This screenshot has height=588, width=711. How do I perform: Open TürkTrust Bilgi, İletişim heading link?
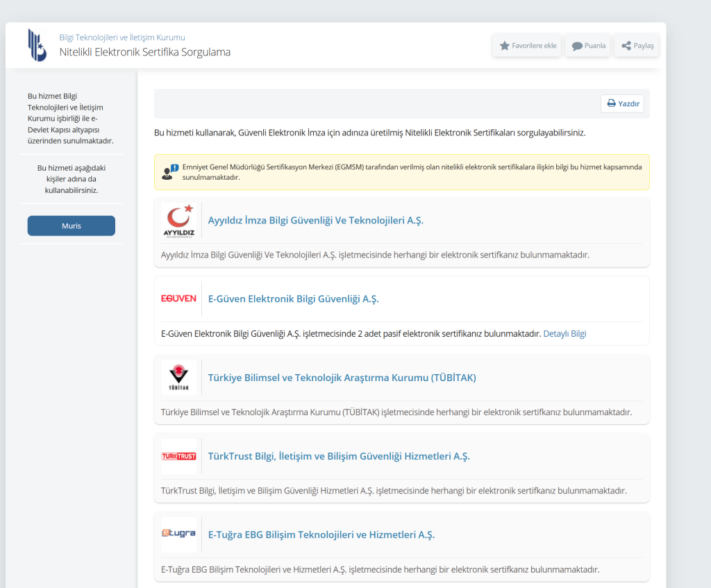[339, 456]
